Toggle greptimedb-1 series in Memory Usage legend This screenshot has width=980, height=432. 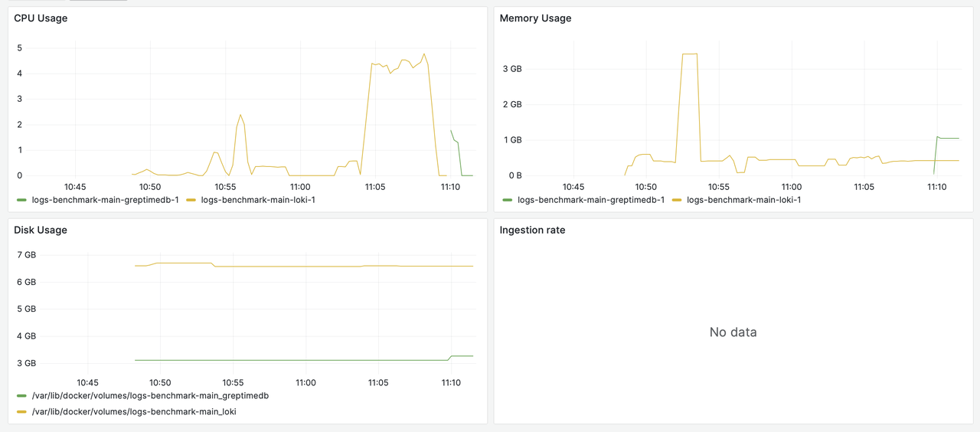(590, 200)
